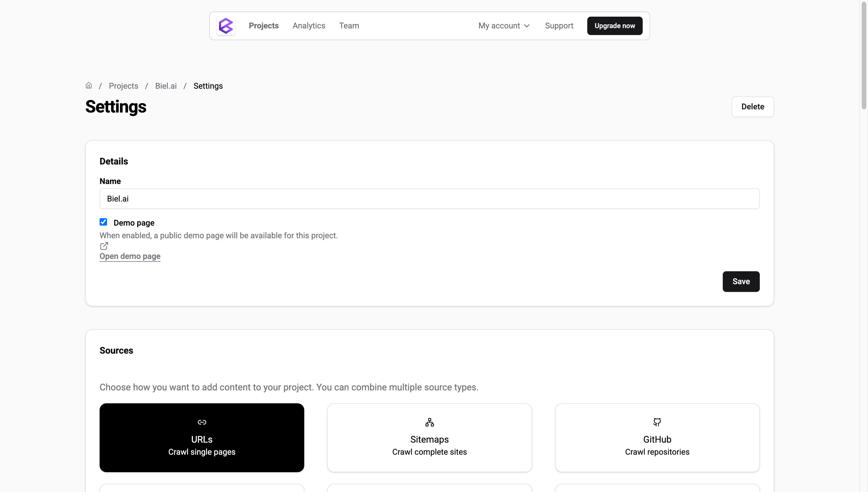The width and height of the screenshot is (868, 492).
Task: Uncheck the Demo page checkbox
Action: (x=103, y=222)
